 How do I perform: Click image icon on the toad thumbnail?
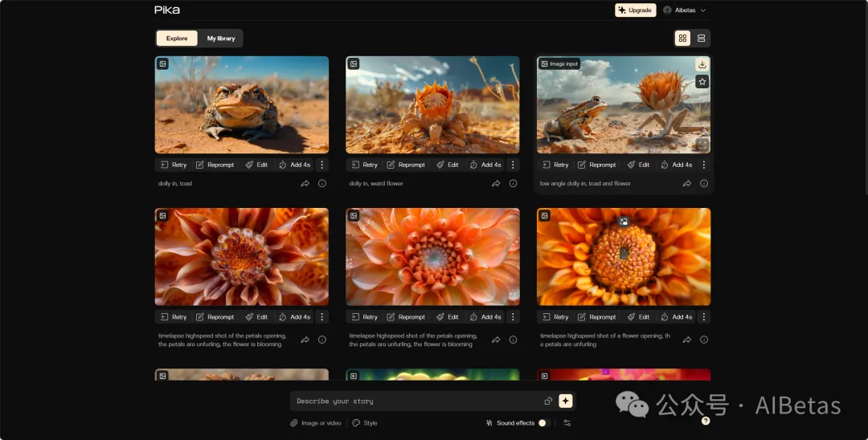click(x=162, y=64)
